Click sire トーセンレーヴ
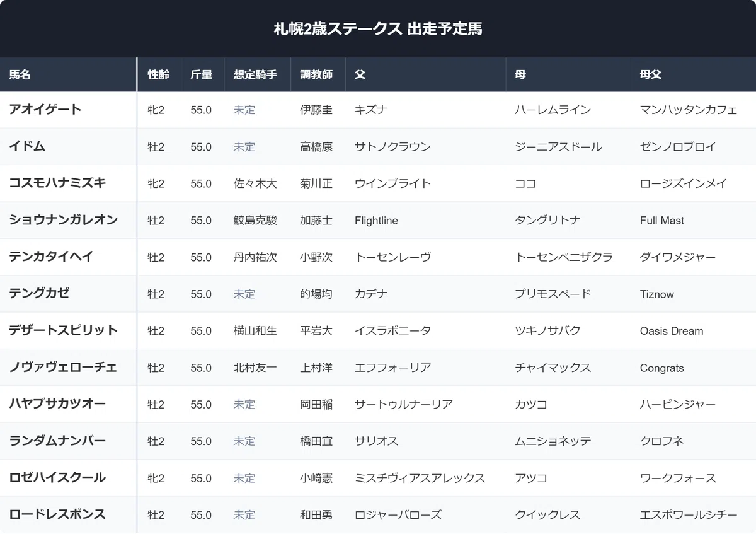 coord(392,257)
